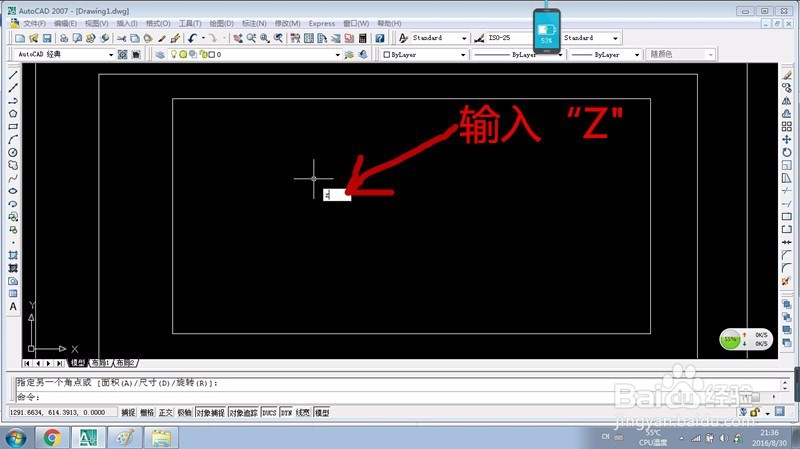This screenshot has width=800, height=449.
Task: Select the Rotate tool in modify toolbar
Action: [787, 152]
